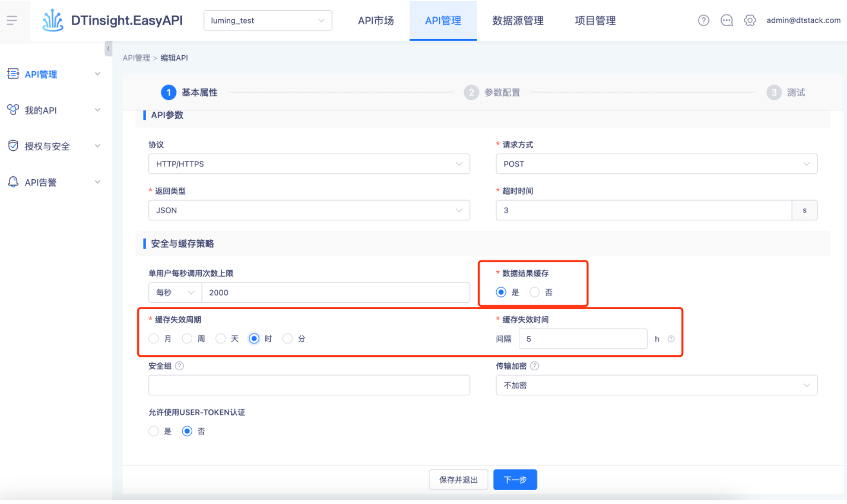The image size is (847, 504).
Task: Click 保存并退出 button
Action: (x=458, y=480)
